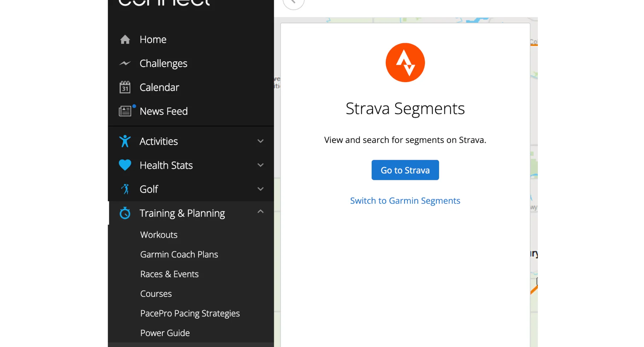The width and height of the screenshot is (644, 347).
Task: Click the orange Strava logo
Action: 405,62
